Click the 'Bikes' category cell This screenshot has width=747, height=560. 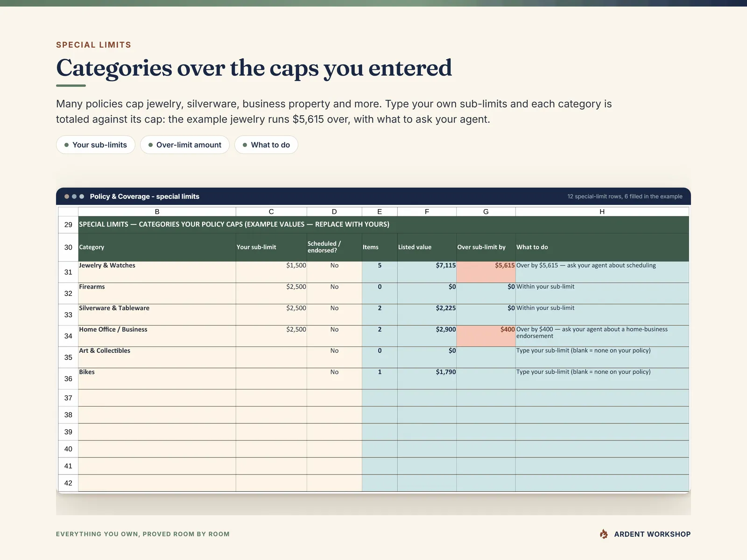tap(157, 379)
